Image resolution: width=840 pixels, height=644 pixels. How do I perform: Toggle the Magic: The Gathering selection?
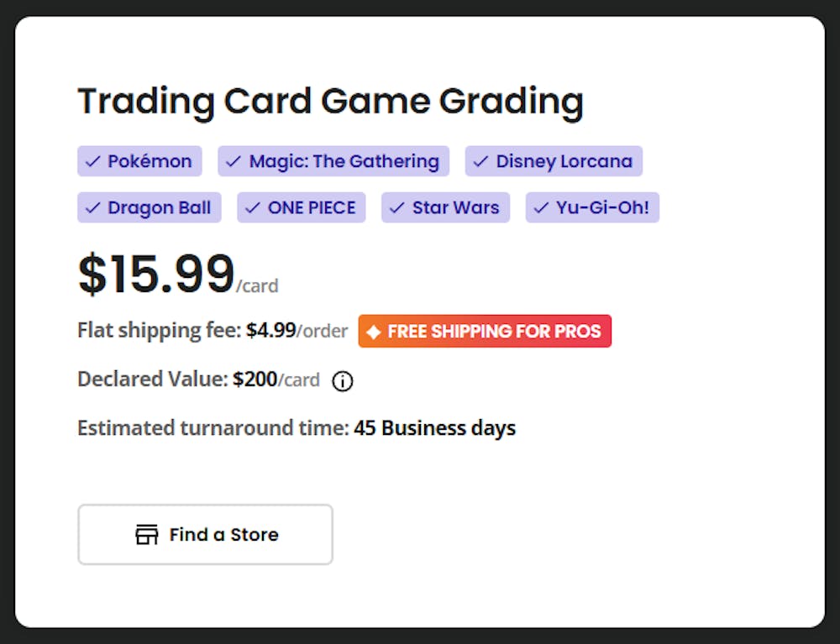click(333, 161)
